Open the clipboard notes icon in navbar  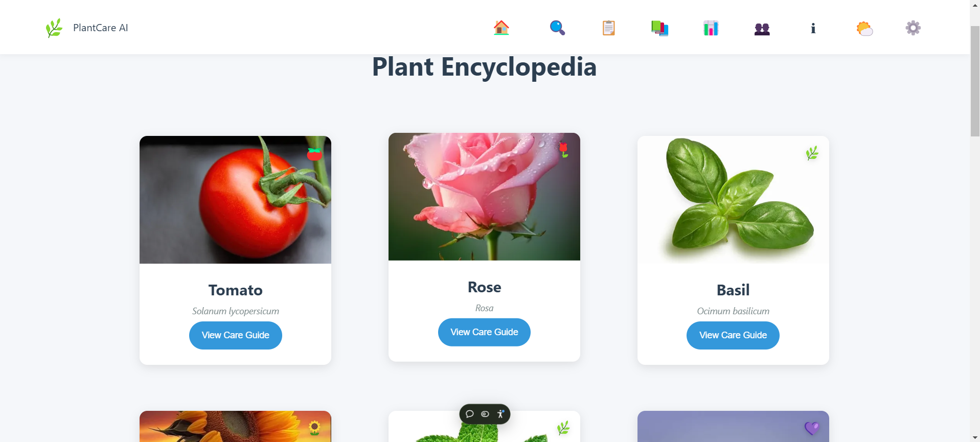(x=608, y=28)
